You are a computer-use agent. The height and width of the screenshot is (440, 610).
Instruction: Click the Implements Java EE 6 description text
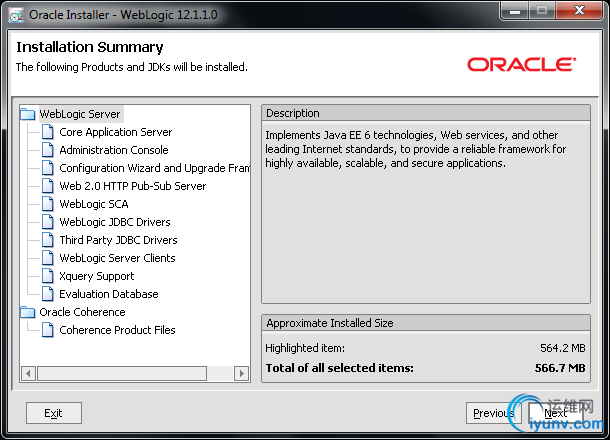coord(415,149)
